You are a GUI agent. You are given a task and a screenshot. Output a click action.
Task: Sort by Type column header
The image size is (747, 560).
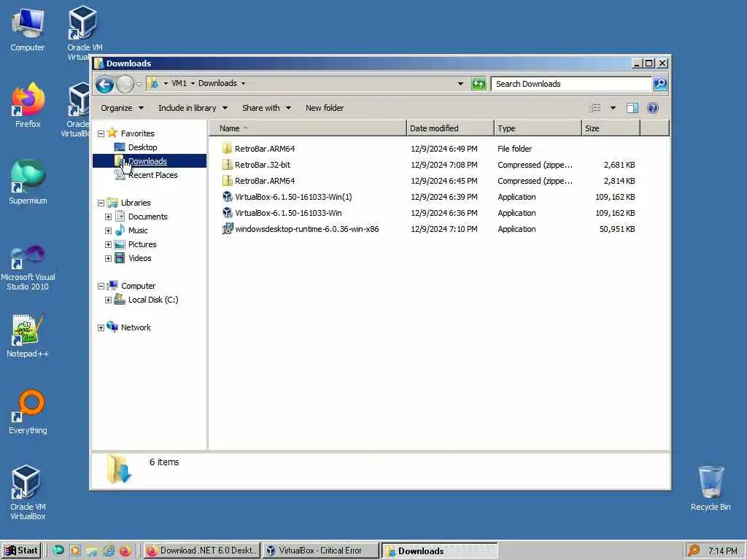(x=538, y=128)
